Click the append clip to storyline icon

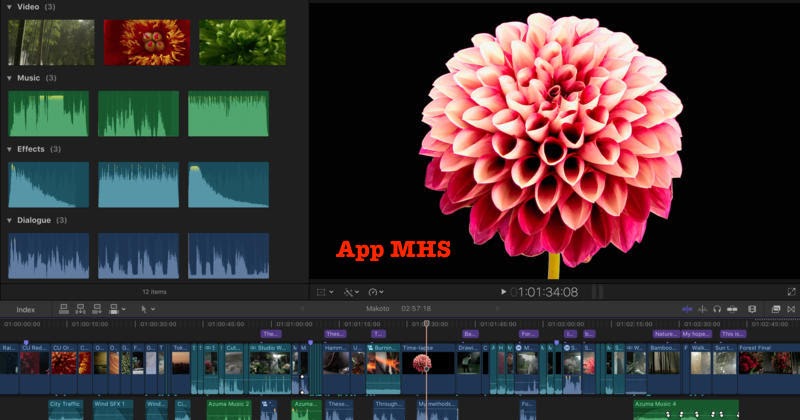(97, 309)
